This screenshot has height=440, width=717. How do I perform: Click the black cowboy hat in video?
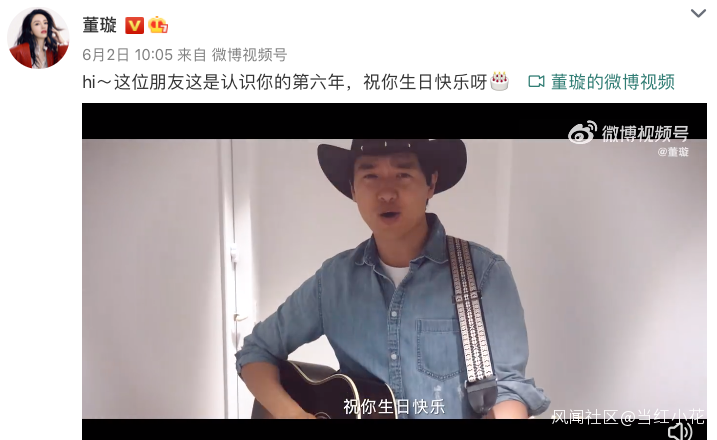coord(392,163)
